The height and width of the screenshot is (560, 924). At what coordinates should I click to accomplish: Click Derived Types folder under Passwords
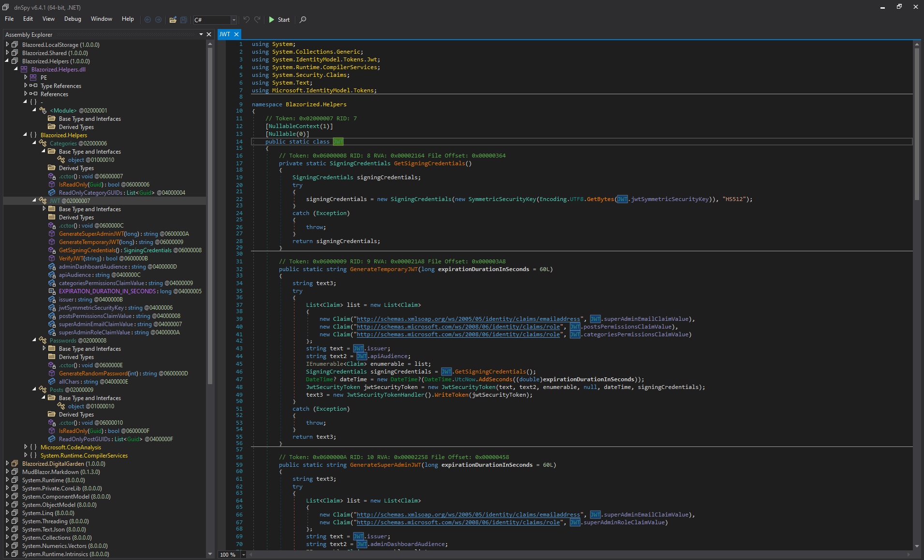76,357
